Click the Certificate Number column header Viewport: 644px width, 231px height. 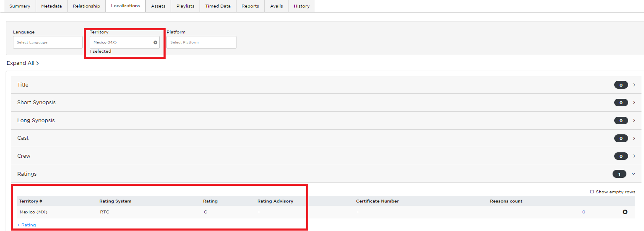point(377,201)
